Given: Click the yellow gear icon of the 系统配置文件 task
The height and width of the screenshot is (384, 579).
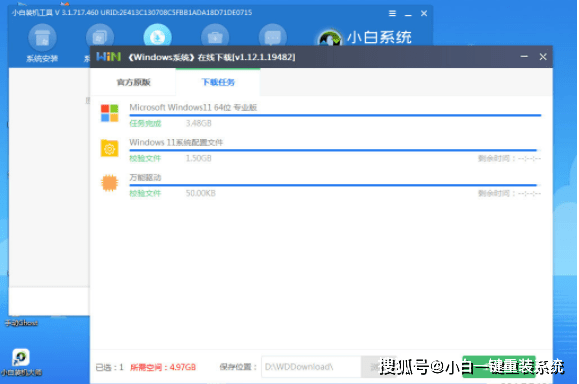Looking at the screenshot, I should [x=110, y=148].
